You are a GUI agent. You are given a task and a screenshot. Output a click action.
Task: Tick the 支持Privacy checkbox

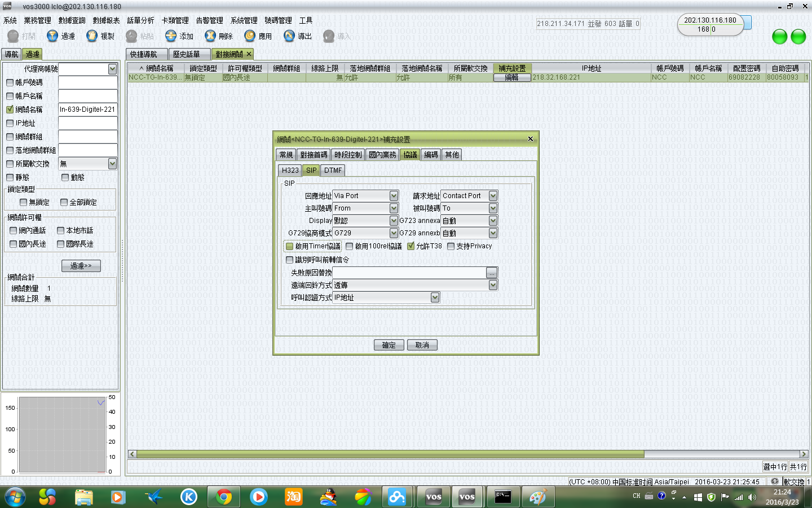coord(451,246)
